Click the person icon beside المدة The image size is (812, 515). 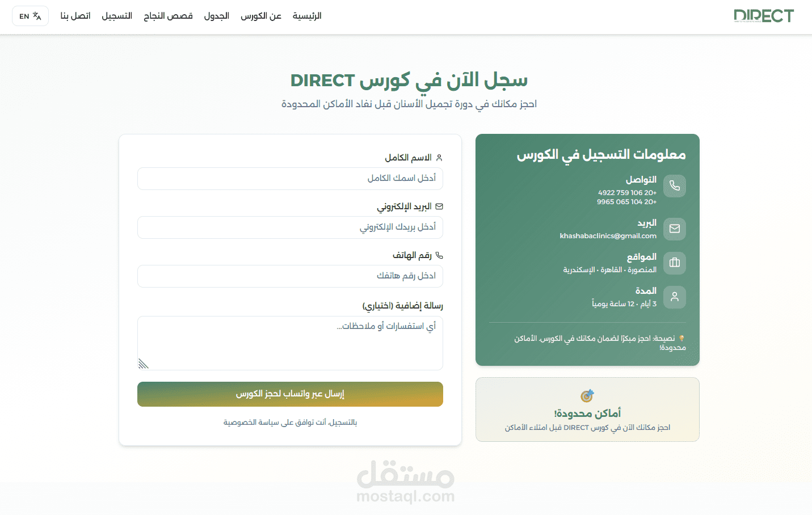tap(675, 297)
